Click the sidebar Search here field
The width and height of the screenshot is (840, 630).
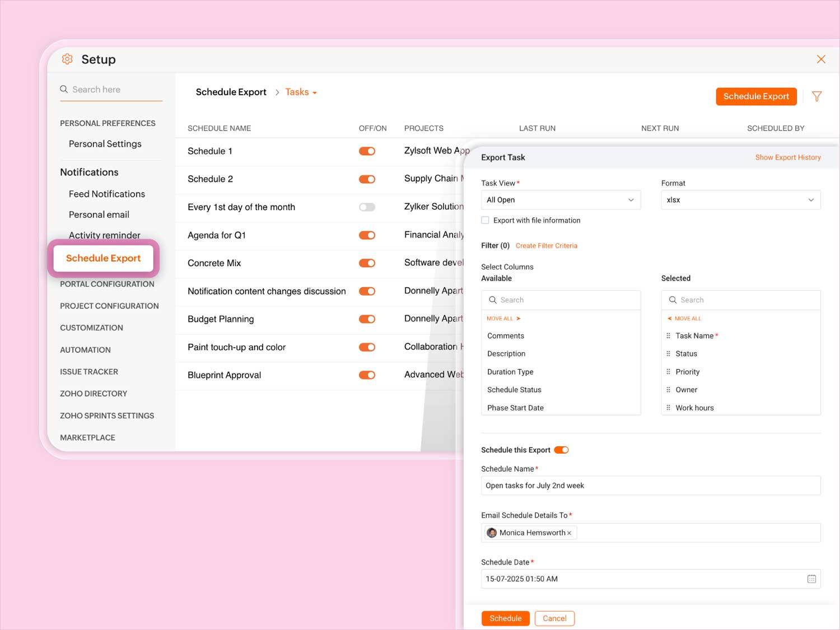tap(111, 90)
